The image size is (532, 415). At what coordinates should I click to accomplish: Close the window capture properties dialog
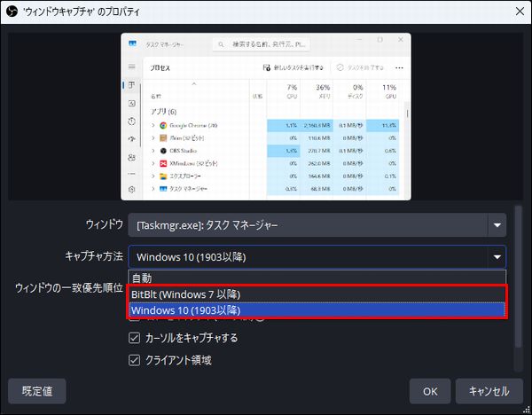click(520, 12)
